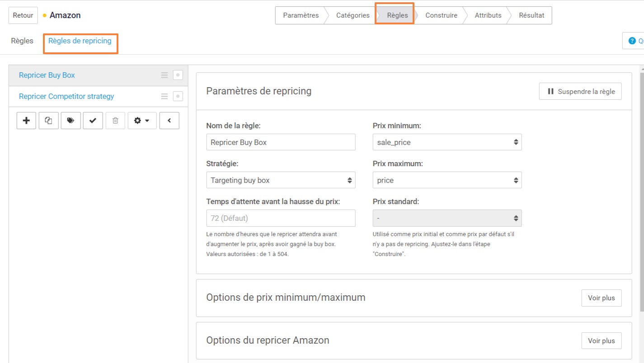
Task: Expand Options de prix minimum/maximum via Voir plus
Action: click(602, 298)
